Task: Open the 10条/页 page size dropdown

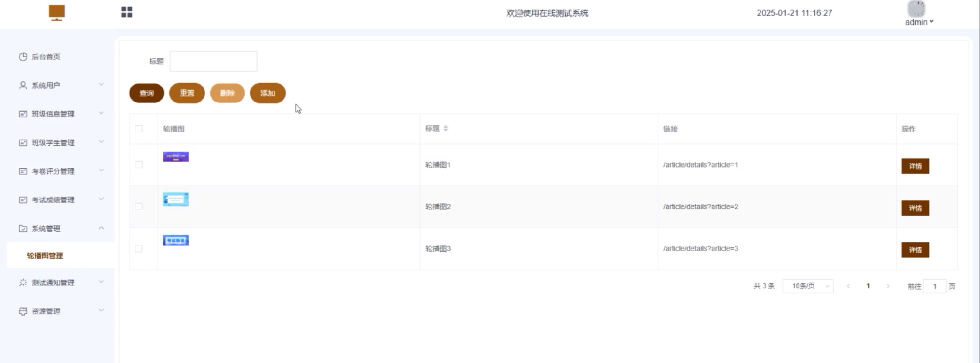Action: [x=808, y=286]
